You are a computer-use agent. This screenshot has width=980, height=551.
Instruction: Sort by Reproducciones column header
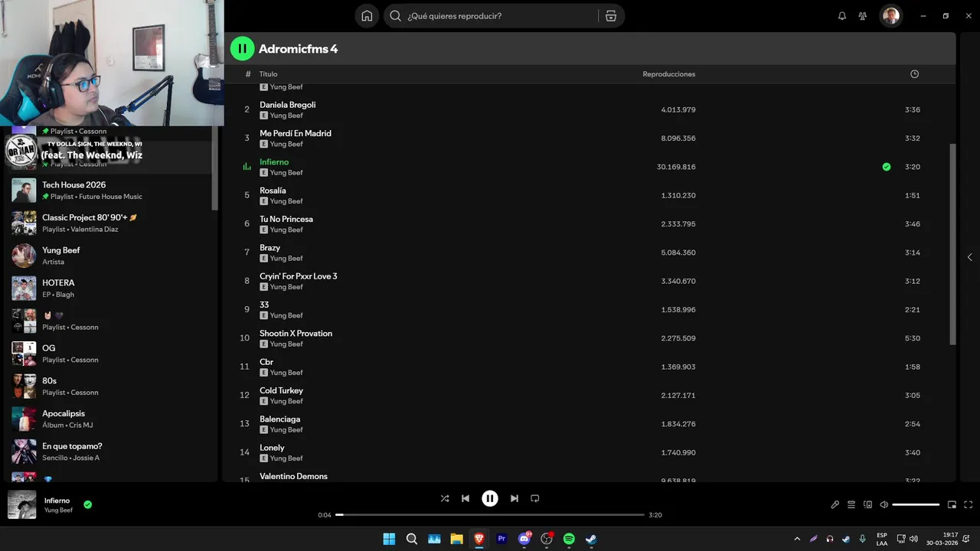pos(668,74)
